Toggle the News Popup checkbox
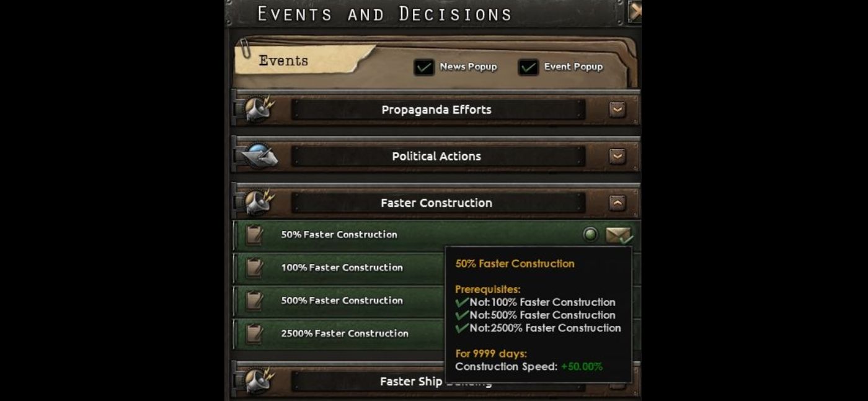The image size is (868, 401). pyautogui.click(x=424, y=66)
